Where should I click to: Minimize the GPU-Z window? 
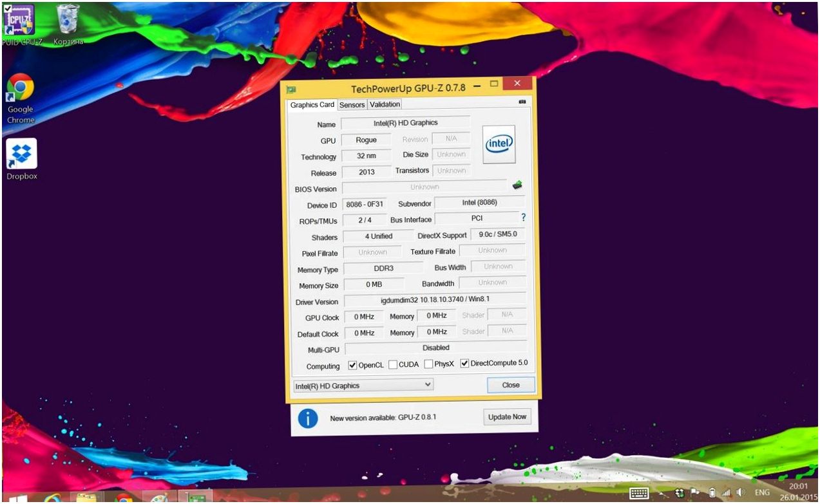pos(477,86)
